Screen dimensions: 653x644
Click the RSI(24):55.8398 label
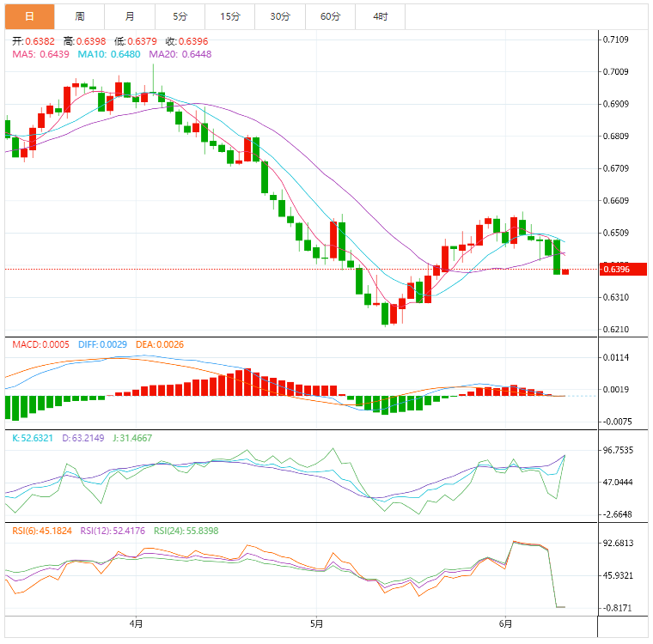click(186, 531)
